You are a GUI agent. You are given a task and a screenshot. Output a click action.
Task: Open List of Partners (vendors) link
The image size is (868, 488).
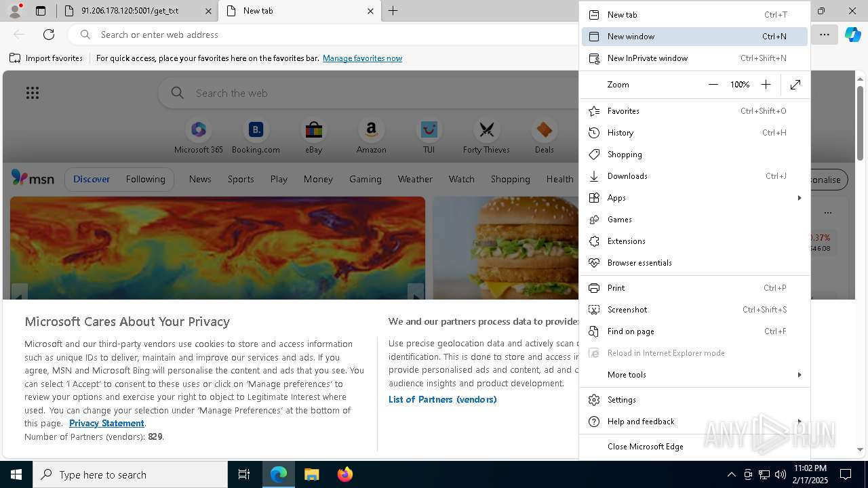click(442, 400)
